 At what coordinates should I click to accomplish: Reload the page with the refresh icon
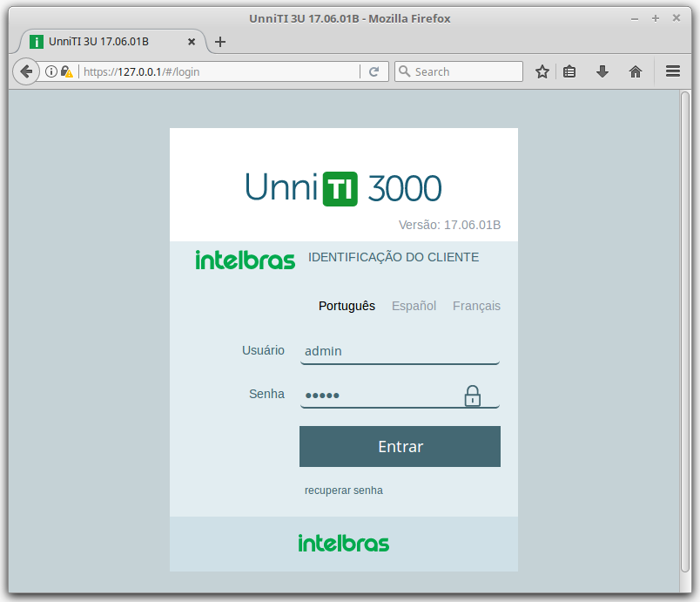coord(374,71)
